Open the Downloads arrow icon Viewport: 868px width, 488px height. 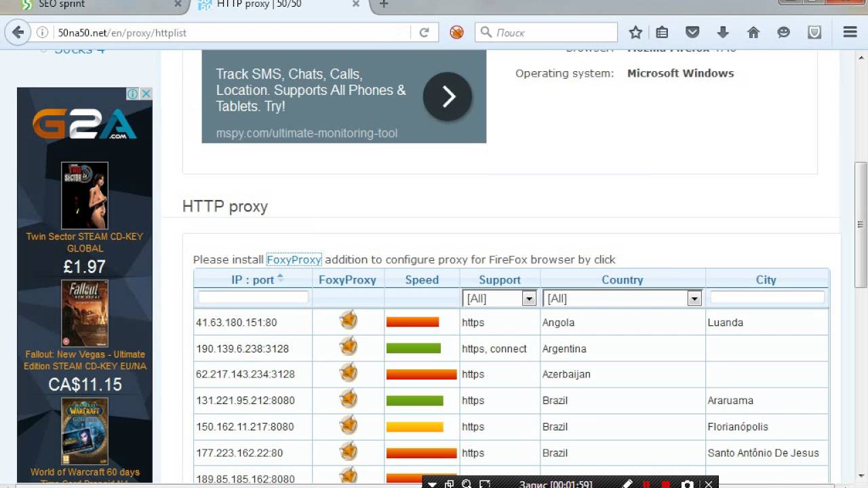pyautogui.click(x=723, y=32)
